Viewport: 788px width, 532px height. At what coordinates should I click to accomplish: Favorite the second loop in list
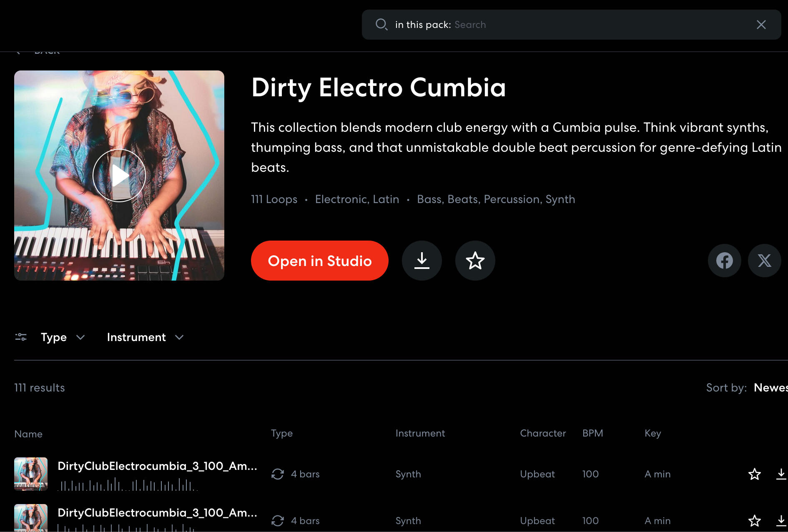(754, 521)
